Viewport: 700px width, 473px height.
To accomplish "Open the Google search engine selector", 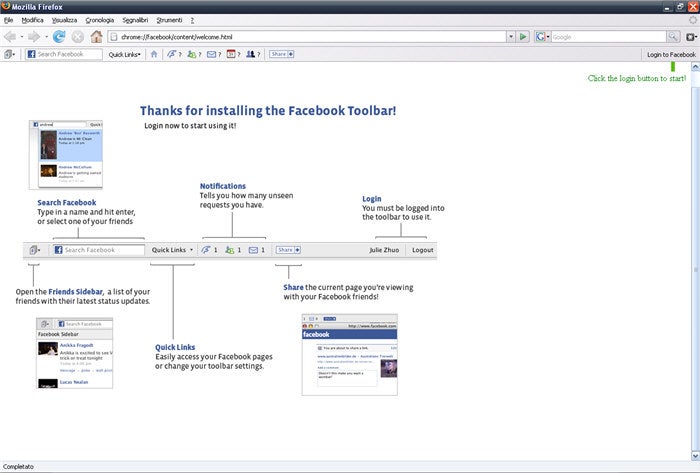I will click(542, 37).
